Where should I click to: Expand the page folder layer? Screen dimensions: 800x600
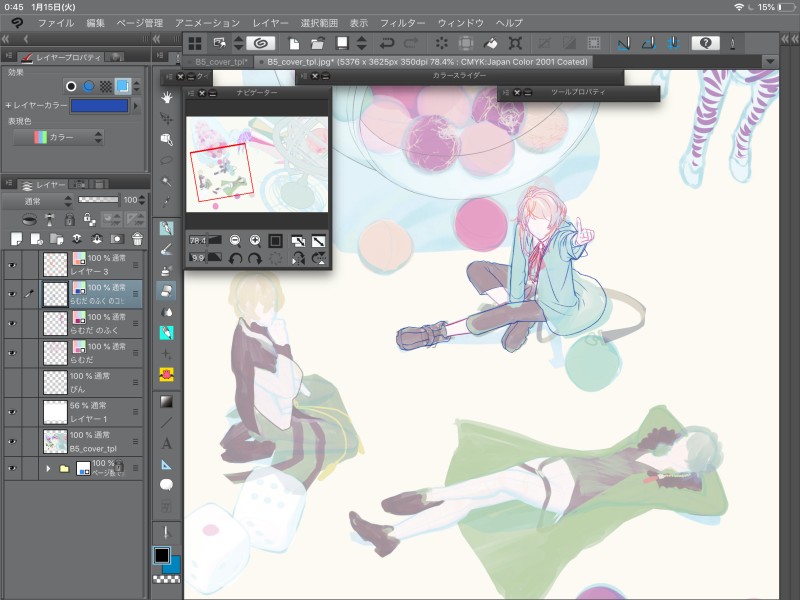click(47, 468)
